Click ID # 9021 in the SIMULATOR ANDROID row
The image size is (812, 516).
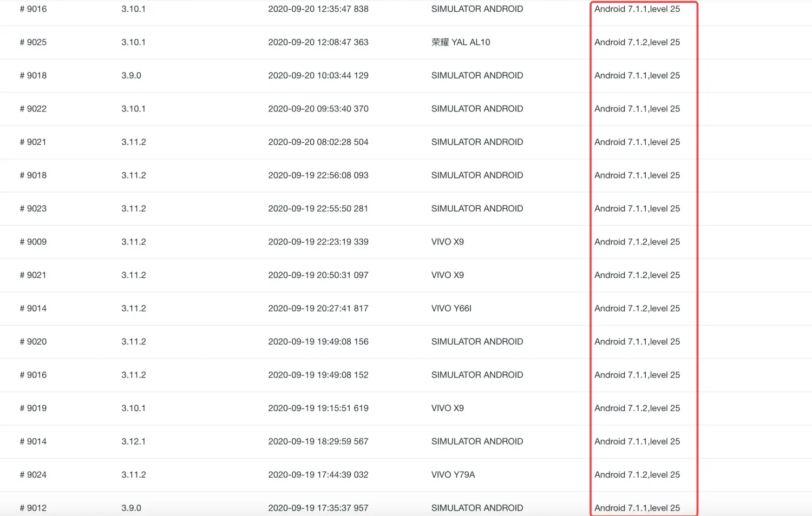tap(33, 142)
